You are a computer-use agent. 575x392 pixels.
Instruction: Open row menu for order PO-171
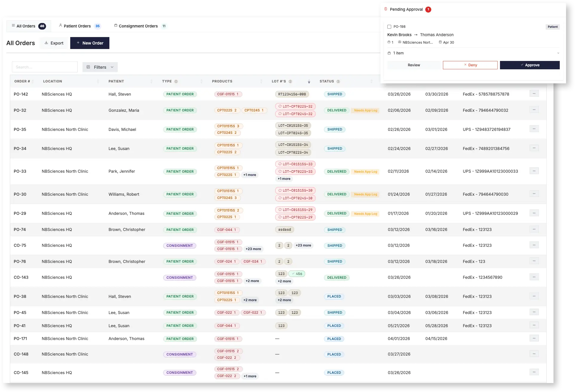click(x=534, y=339)
